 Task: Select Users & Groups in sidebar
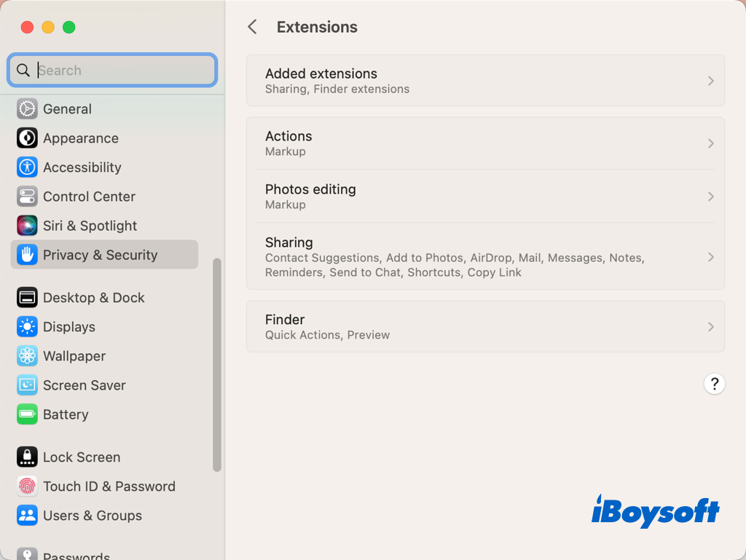click(x=92, y=516)
